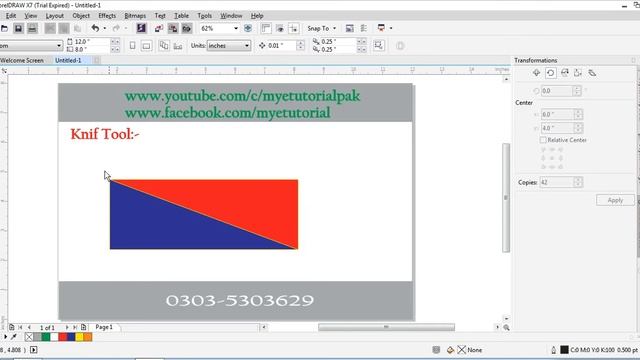Toggle the Show grid icon
The height and width of the screenshot is (360, 640).
click(x=280, y=28)
